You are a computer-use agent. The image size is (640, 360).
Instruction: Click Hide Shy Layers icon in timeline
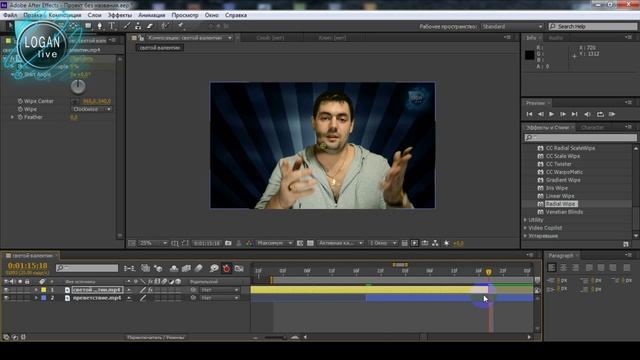coord(174,268)
